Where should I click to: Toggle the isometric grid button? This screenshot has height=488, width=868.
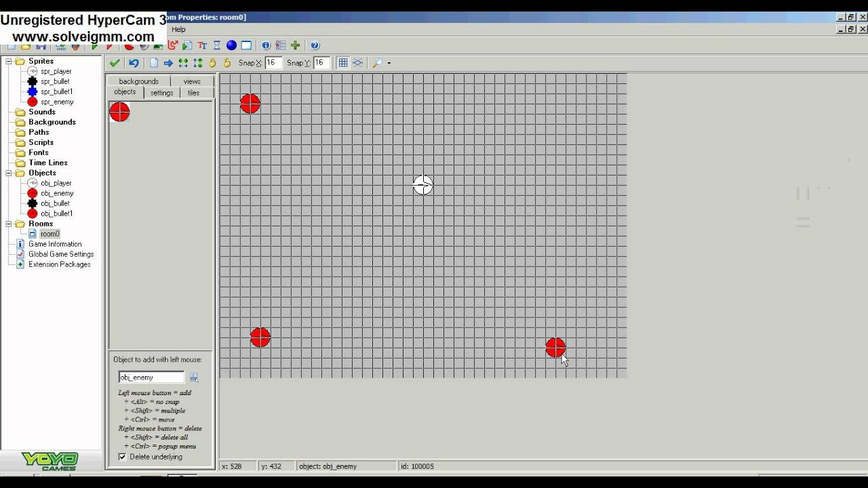[x=358, y=63]
